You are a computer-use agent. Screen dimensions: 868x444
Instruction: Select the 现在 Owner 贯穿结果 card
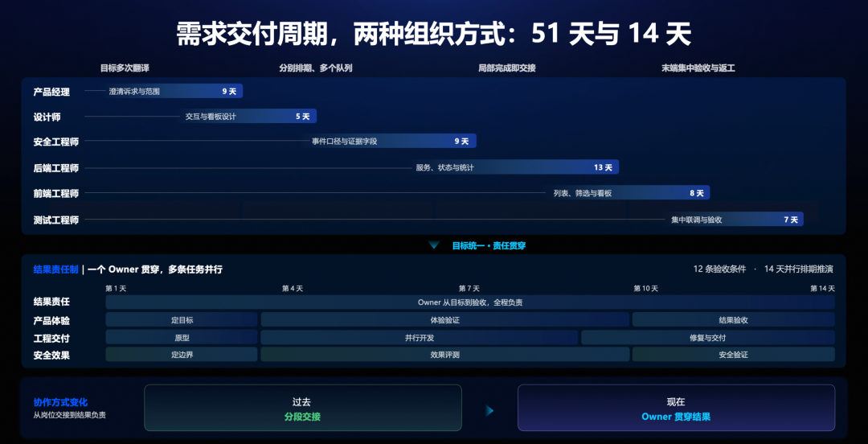676,408
